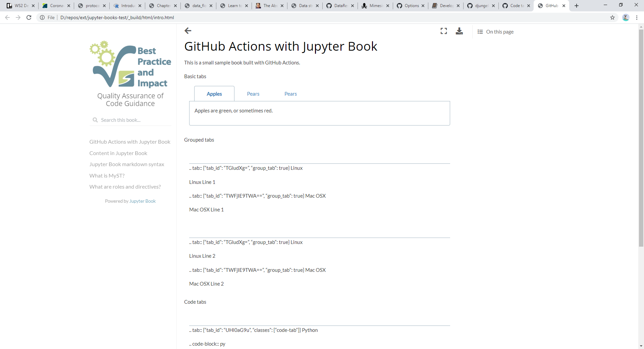The width and height of the screenshot is (644, 349).
Task: Click the Code tabs paragraph
Action: pyautogui.click(x=195, y=302)
